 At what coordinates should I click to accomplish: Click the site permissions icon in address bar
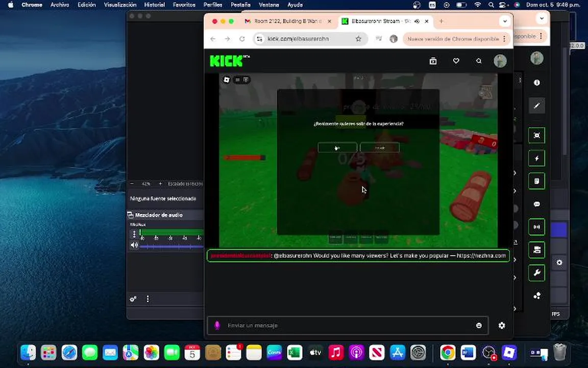click(259, 39)
